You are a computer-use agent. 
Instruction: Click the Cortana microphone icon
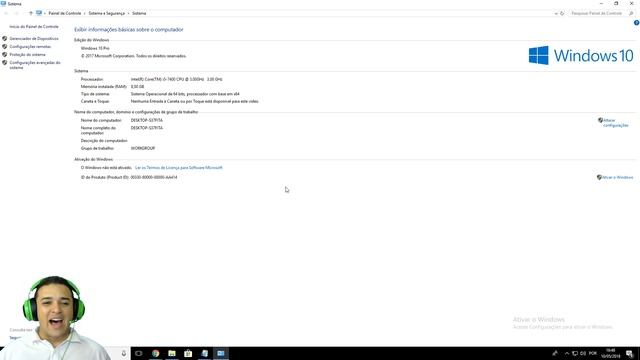point(124,353)
